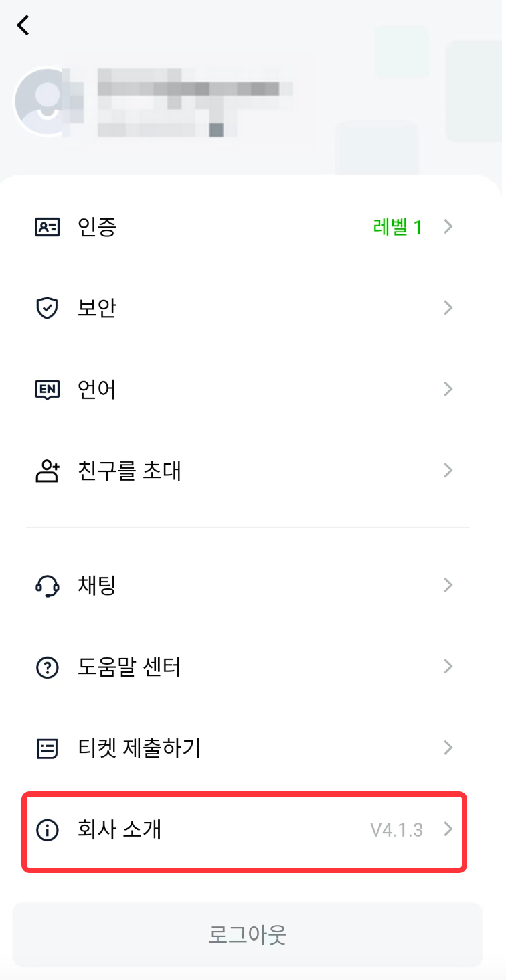Image resolution: width=506 pixels, height=980 pixels.
Task: Tap the 도움말 센터 question mark icon
Action: [x=47, y=667]
